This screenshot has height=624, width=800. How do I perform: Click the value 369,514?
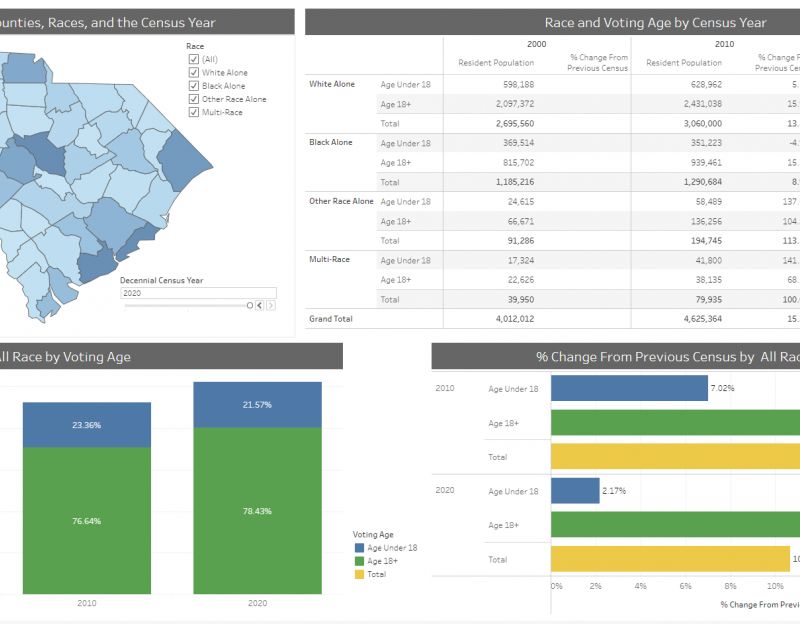pyautogui.click(x=518, y=143)
